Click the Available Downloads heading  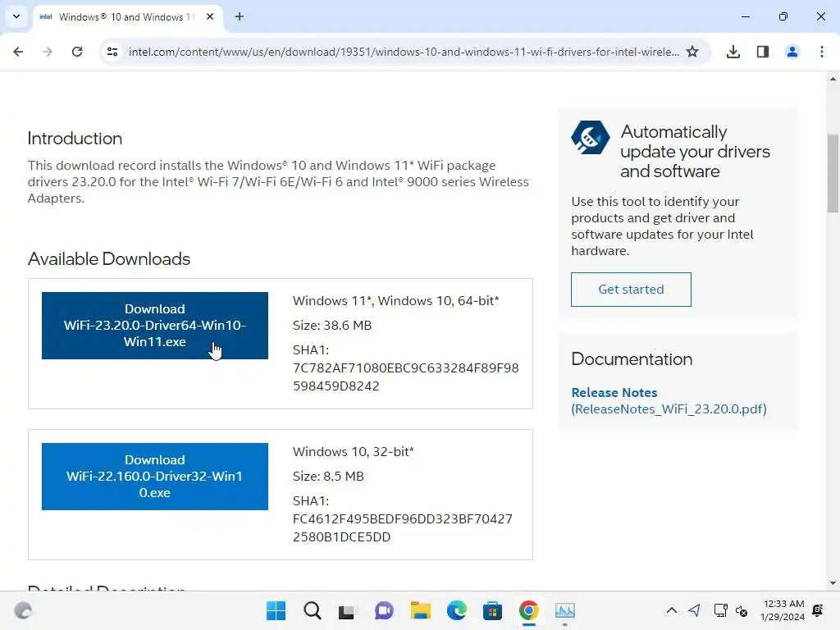point(109,258)
